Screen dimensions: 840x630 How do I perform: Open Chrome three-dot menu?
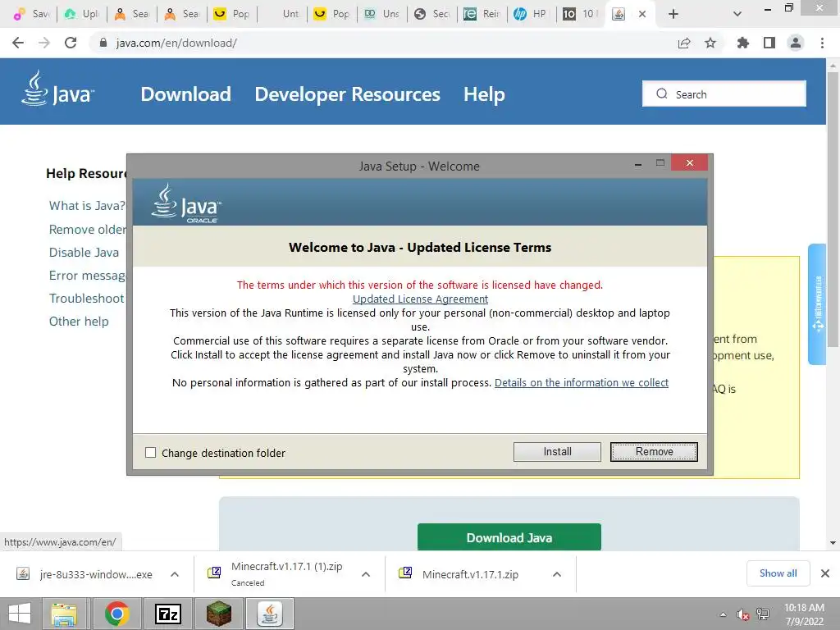(x=822, y=43)
